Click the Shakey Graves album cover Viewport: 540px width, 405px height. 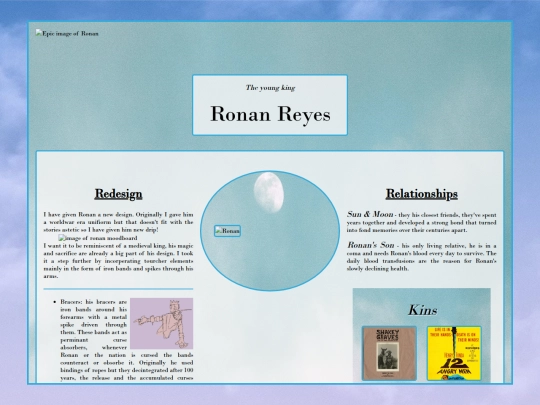coord(389,353)
